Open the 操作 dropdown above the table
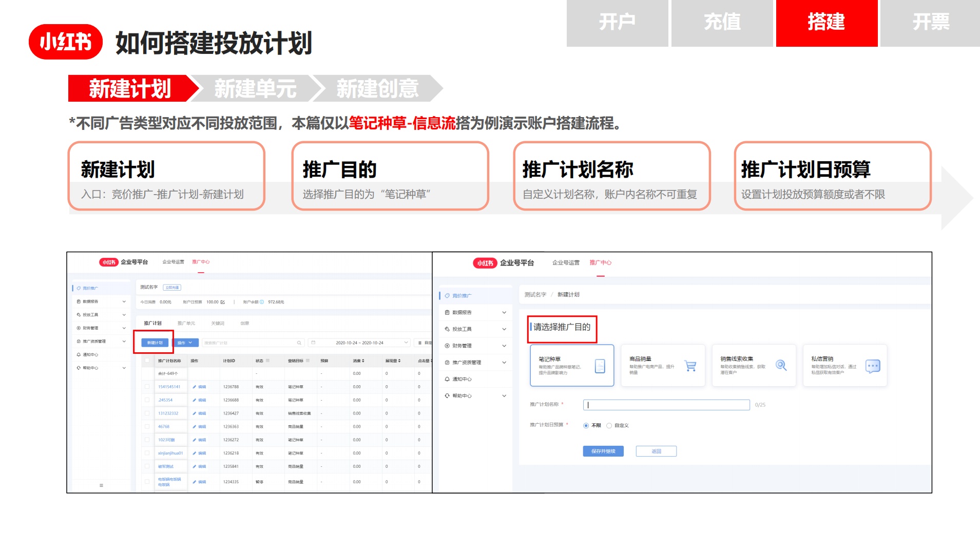This screenshot has width=980, height=549. click(185, 343)
